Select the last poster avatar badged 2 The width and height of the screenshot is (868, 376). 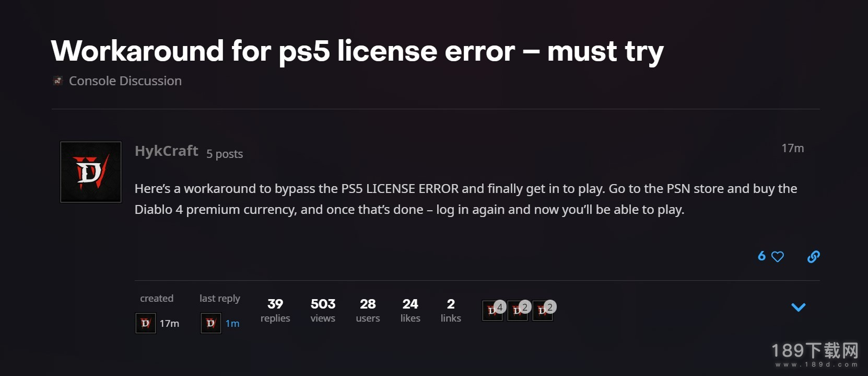(x=543, y=311)
